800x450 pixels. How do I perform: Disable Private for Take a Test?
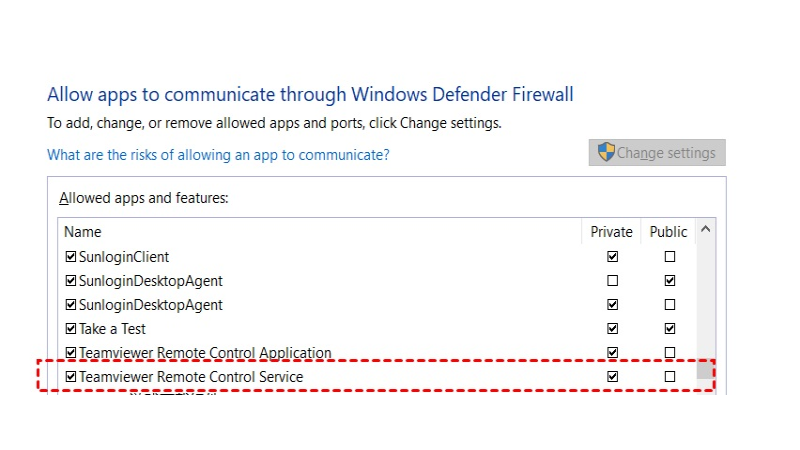(x=612, y=329)
